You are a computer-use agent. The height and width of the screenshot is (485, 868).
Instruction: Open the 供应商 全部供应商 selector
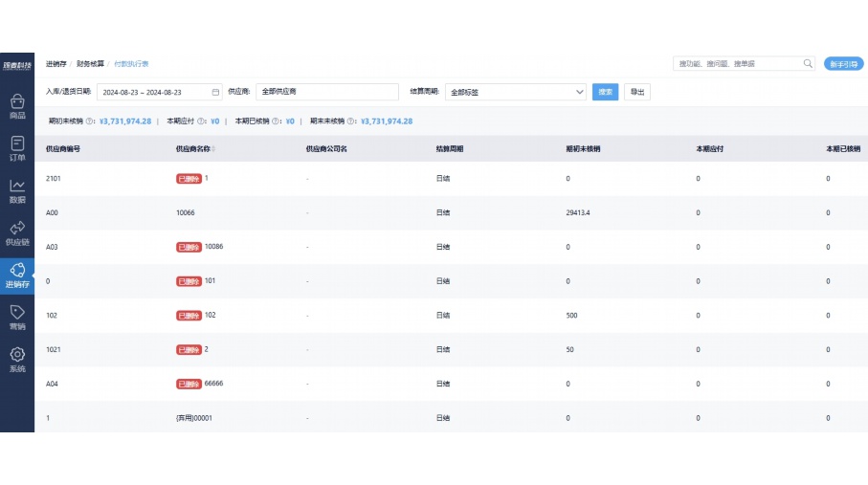(x=326, y=92)
